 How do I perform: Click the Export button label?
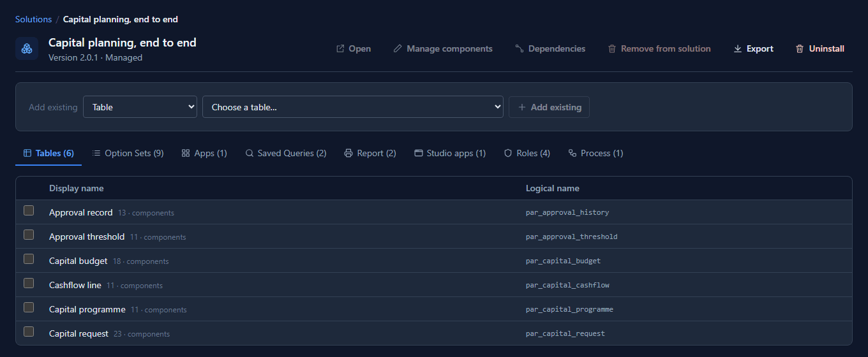(x=760, y=48)
